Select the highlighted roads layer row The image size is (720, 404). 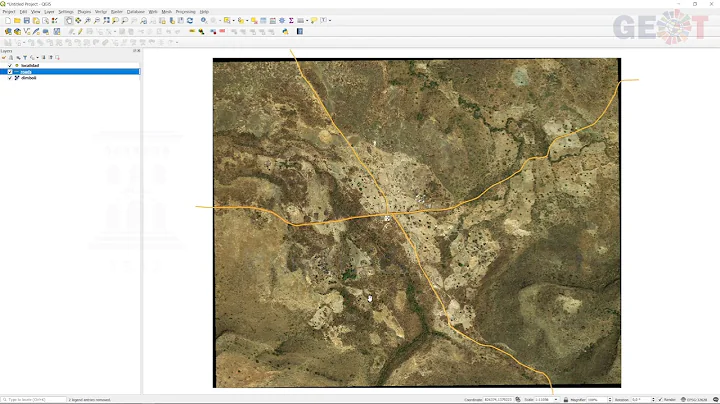[70, 72]
